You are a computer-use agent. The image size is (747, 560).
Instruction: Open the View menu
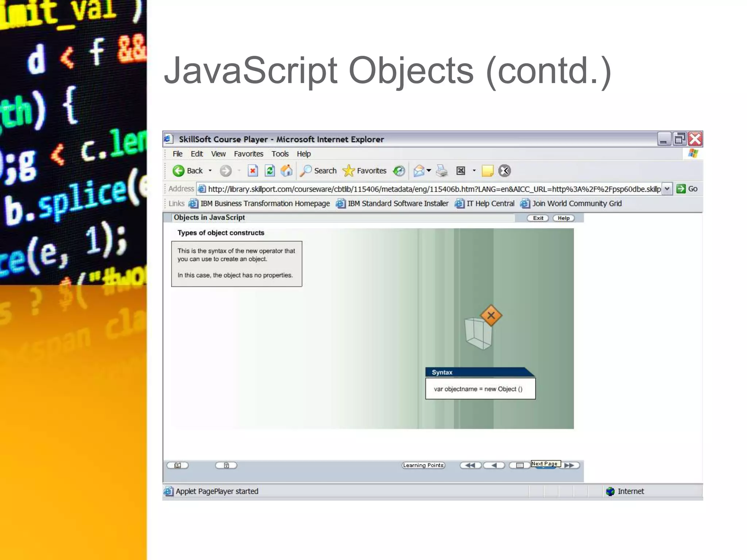click(218, 154)
